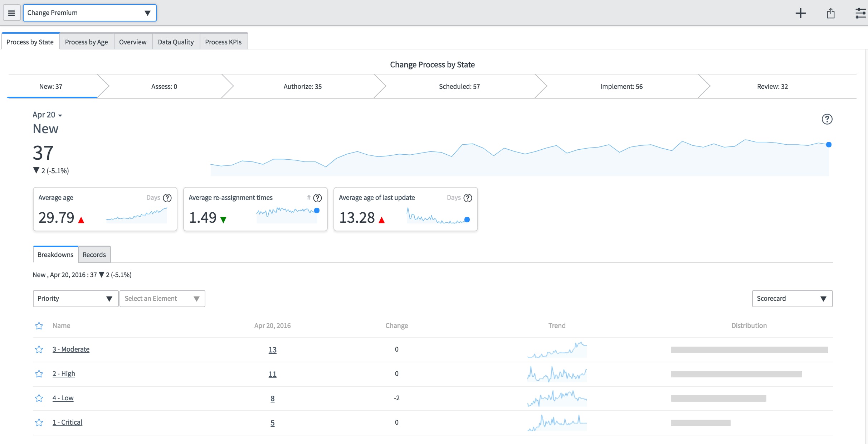Select the Scheduled: 57 process stage
The width and height of the screenshot is (868, 444).
[459, 87]
